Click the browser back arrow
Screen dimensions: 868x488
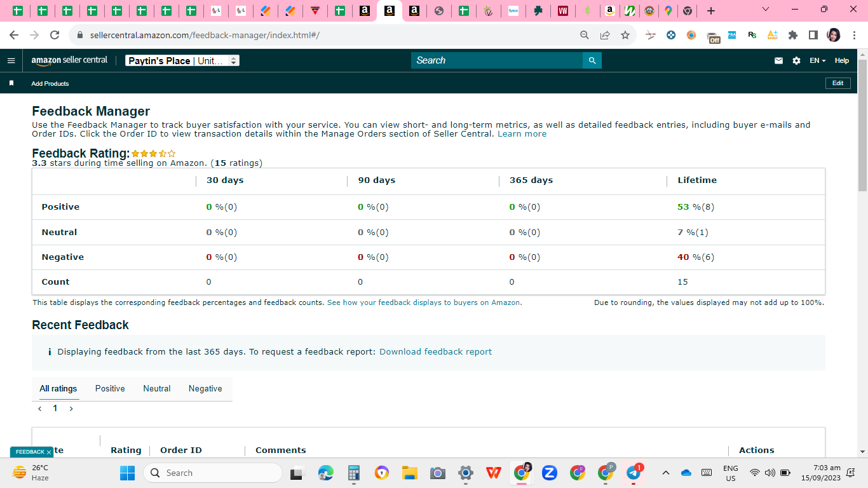(14, 35)
